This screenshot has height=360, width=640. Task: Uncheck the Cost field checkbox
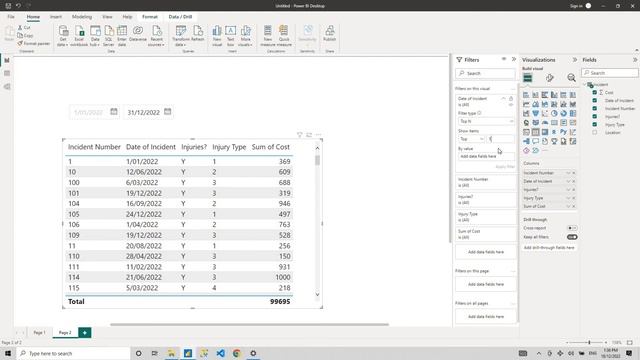pos(594,92)
